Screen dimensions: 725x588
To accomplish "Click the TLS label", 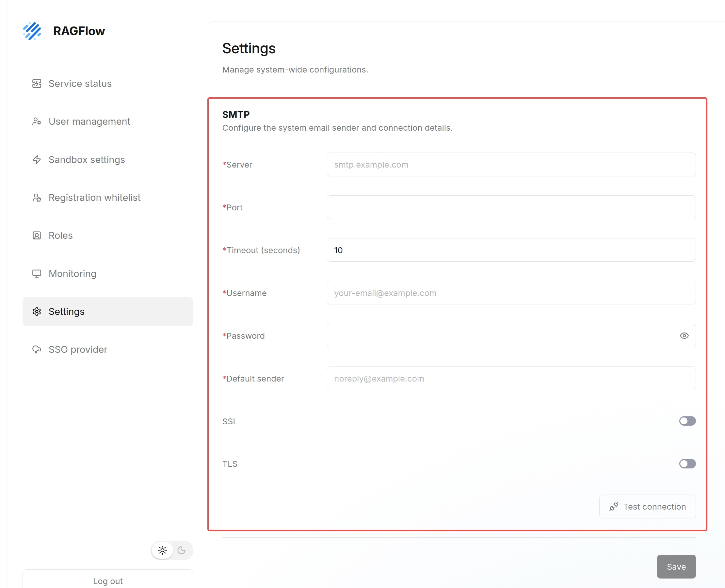I will (x=230, y=464).
